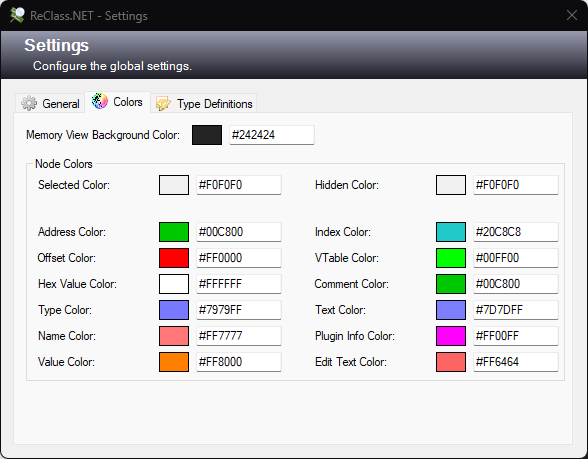
Task: Click the 'Address Color:' label
Action: [72, 232]
